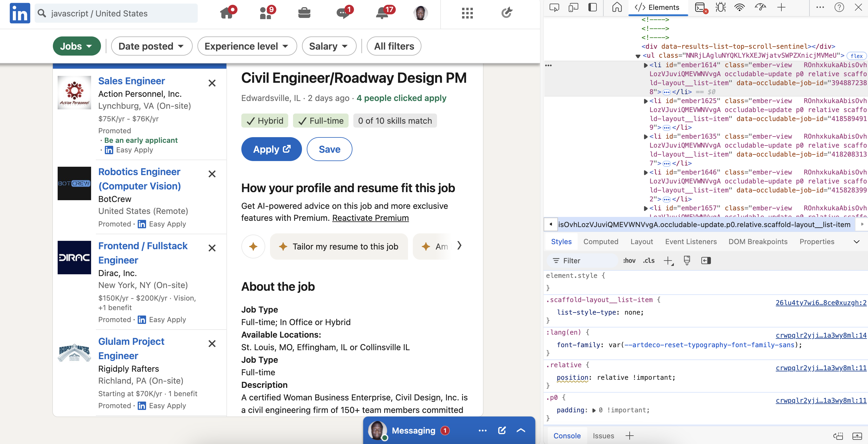This screenshot has width=868, height=444.
Task: Open the Network wifi icon
Action: 740,7
